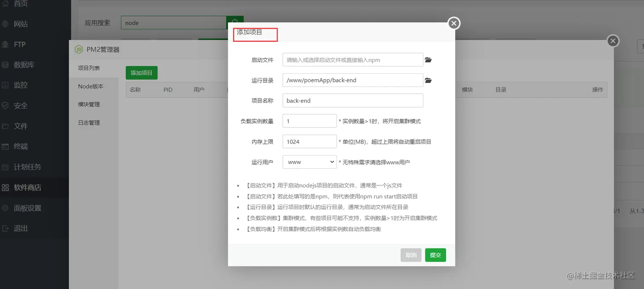This screenshot has width=644, height=289.
Task: Click the 退出 logout icon
Action: pyautogui.click(x=5, y=228)
